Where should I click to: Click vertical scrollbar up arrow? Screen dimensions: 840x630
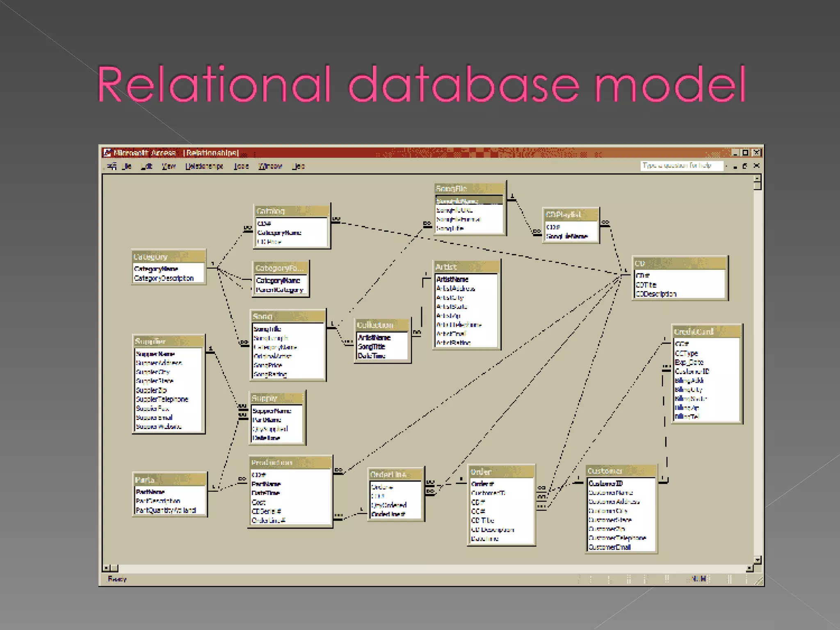click(x=758, y=178)
